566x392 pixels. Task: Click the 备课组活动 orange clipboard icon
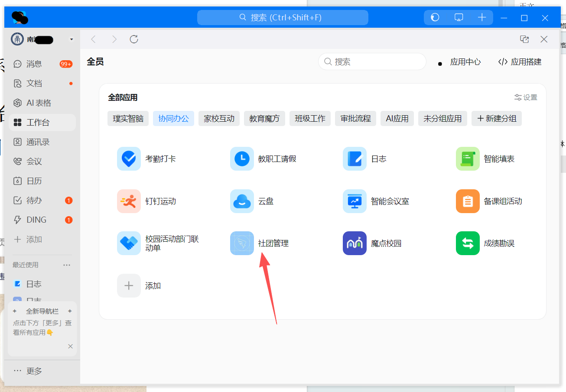pyautogui.click(x=468, y=201)
